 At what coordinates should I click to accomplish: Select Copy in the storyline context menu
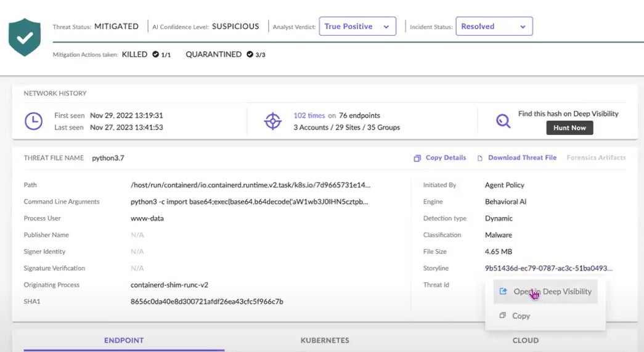coord(521,316)
